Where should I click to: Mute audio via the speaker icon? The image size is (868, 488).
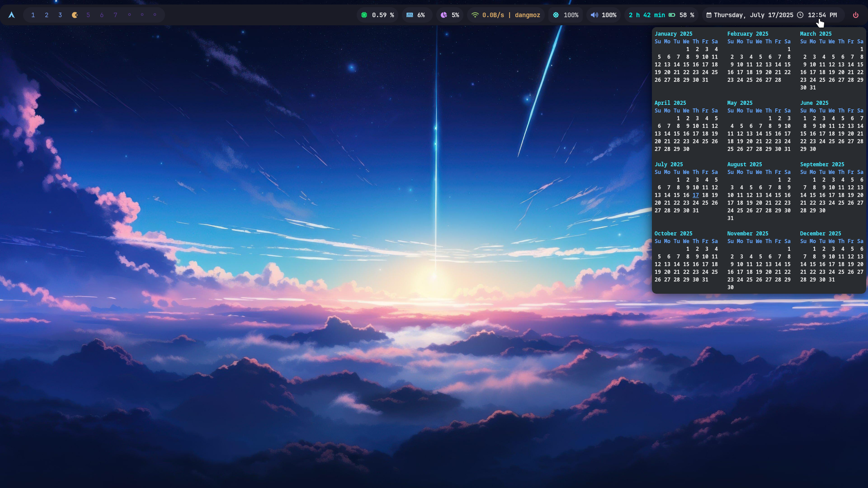pyautogui.click(x=594, y=15)
